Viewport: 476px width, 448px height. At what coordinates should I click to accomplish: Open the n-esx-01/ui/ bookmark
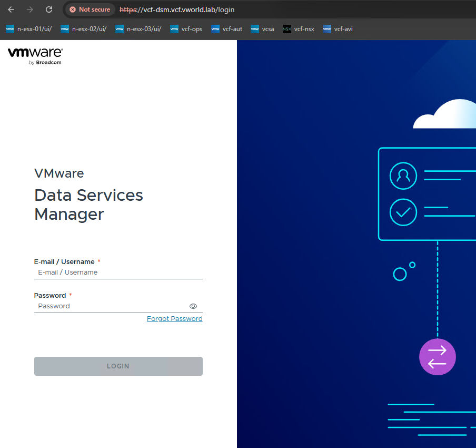pos(29,29)
